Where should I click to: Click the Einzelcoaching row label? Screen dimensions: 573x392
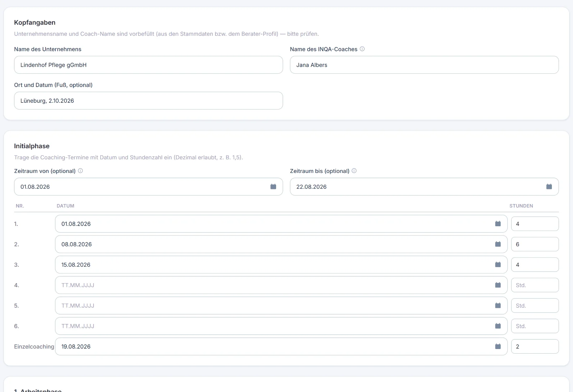[x=34, y=347]
